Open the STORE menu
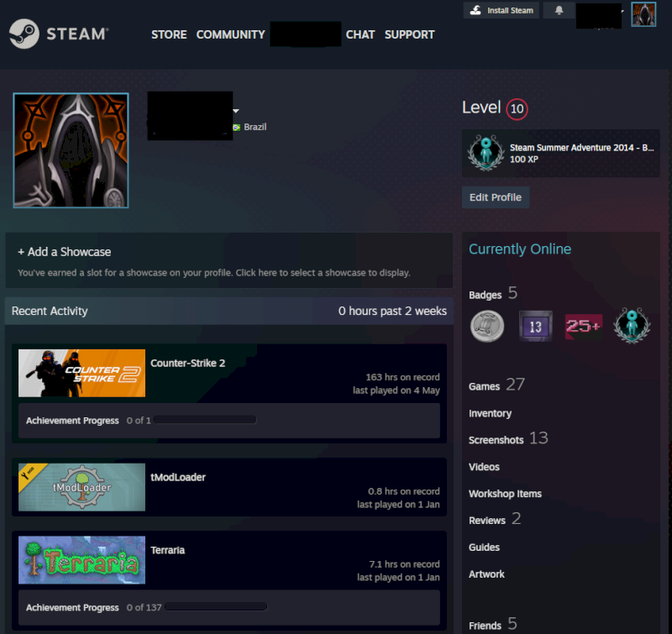This screenshot has width=672, height=634. [169, 34]
